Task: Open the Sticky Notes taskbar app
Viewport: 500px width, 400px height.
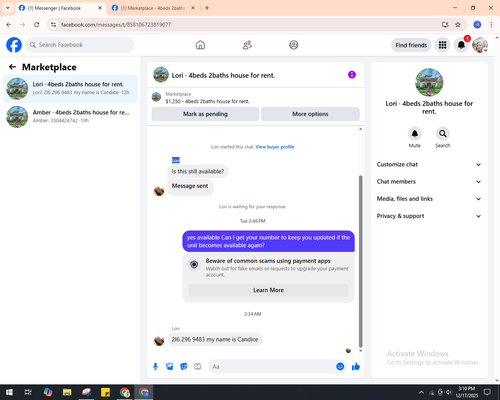Action: 105,392
